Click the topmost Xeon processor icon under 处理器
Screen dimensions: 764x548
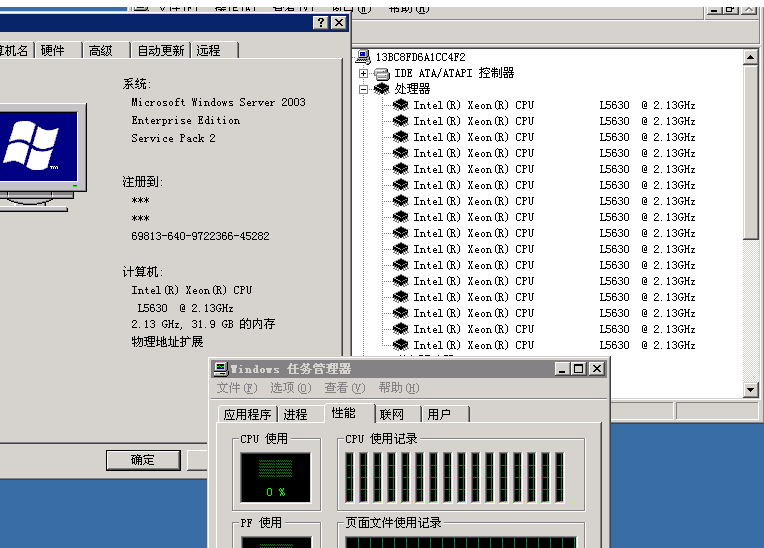coord(401,105)
